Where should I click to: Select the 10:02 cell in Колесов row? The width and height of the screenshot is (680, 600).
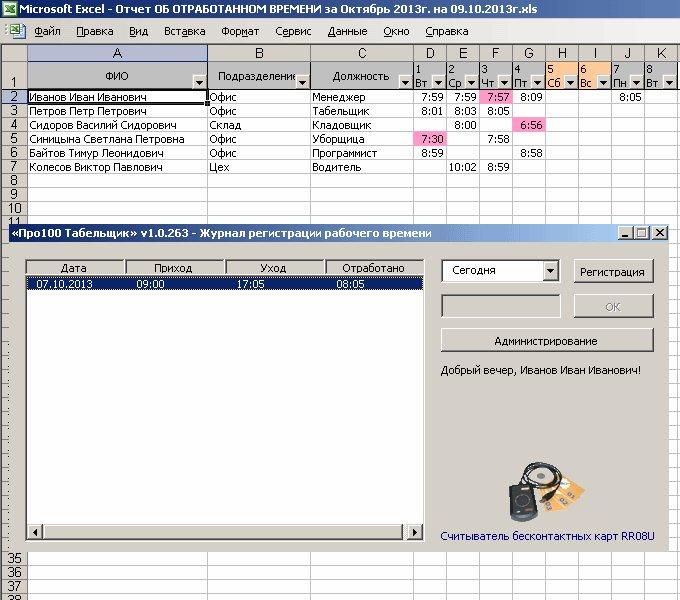point(463,167)
